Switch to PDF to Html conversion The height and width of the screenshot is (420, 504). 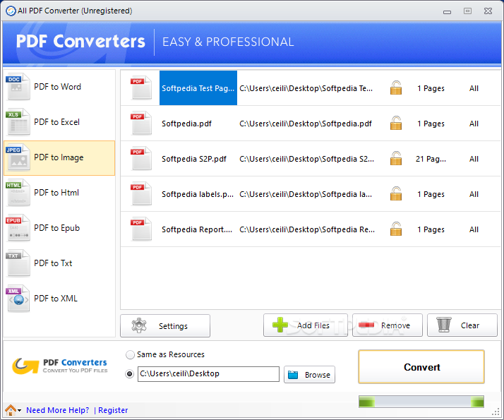point(59,193)
